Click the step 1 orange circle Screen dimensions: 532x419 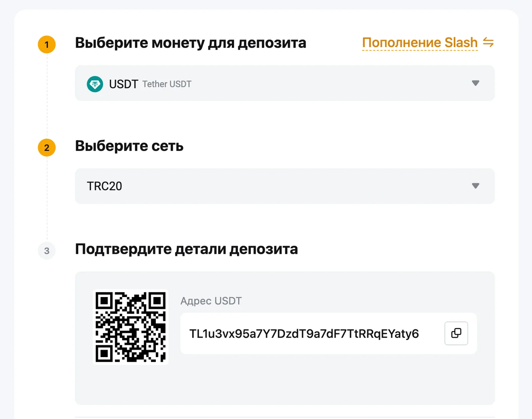tap(47, 44)
